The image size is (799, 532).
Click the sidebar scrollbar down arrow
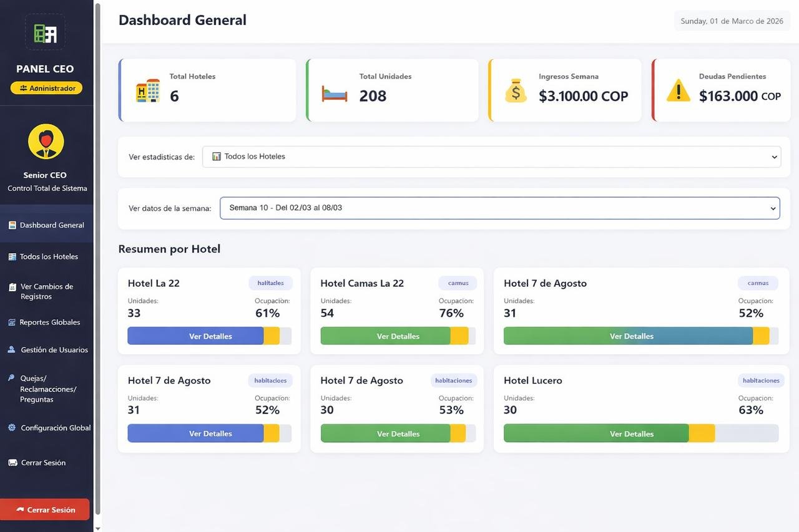point(97,528)
